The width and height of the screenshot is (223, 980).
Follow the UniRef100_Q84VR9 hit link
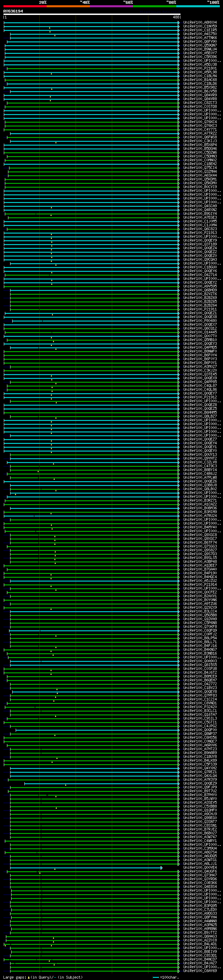(200, 95)
